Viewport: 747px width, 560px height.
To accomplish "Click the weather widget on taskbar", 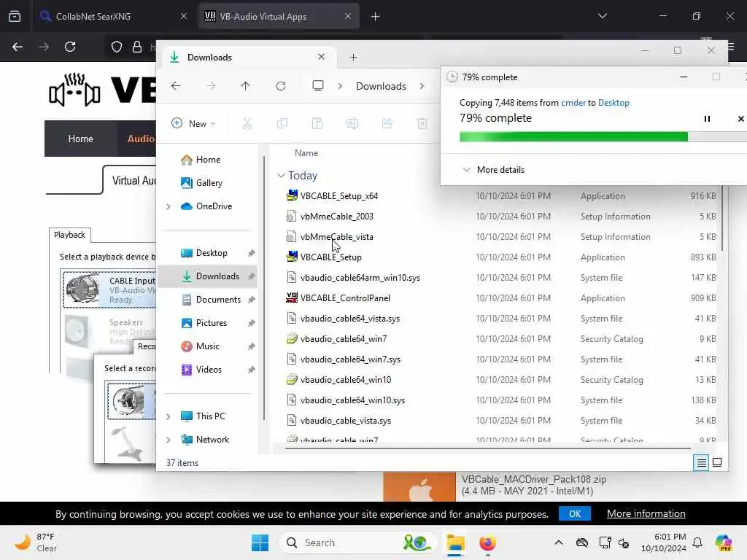I will tap(36, 542).
